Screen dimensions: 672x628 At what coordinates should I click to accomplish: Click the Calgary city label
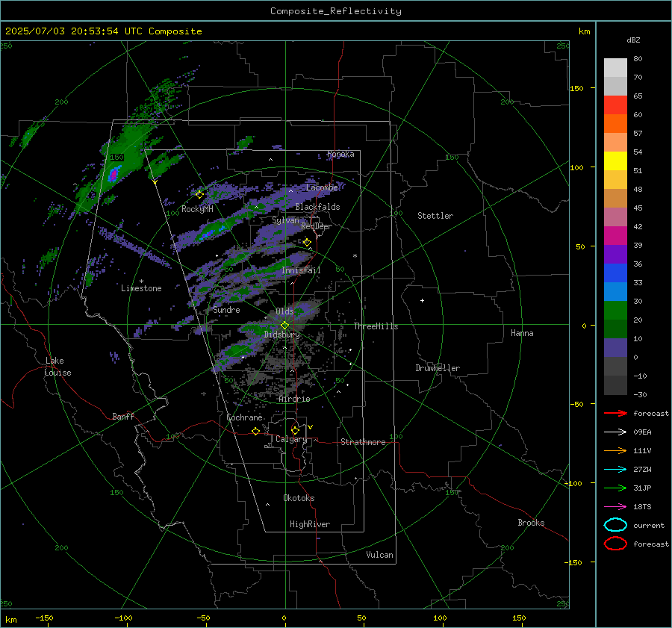[291, 439]
